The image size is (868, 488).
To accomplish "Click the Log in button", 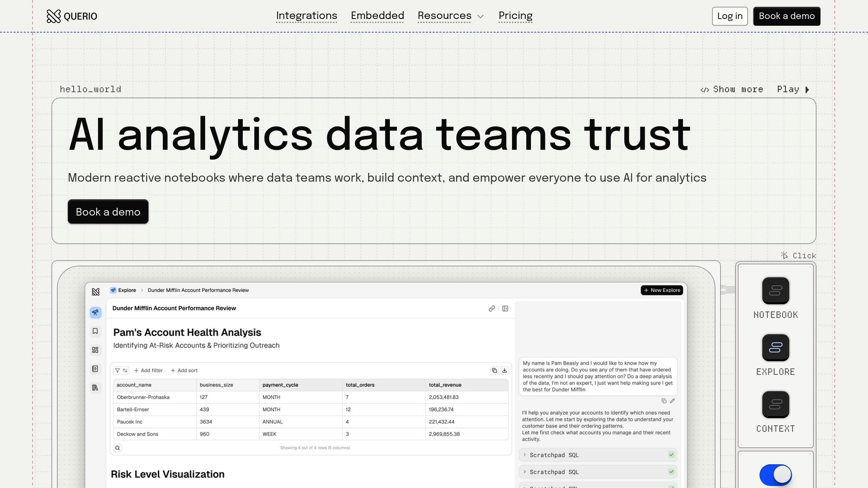I will pyautogui.click(x=729, y=16).
